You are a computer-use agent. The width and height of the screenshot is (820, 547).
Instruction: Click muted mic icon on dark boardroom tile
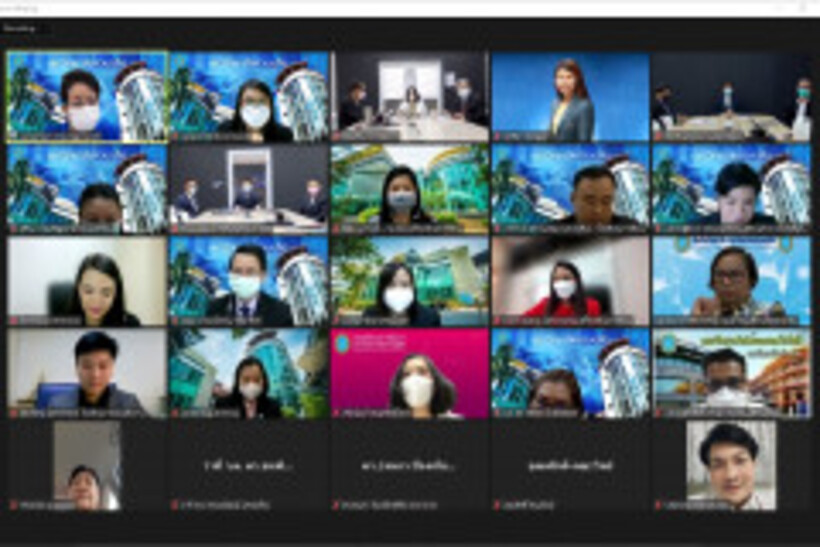point(175,229)
